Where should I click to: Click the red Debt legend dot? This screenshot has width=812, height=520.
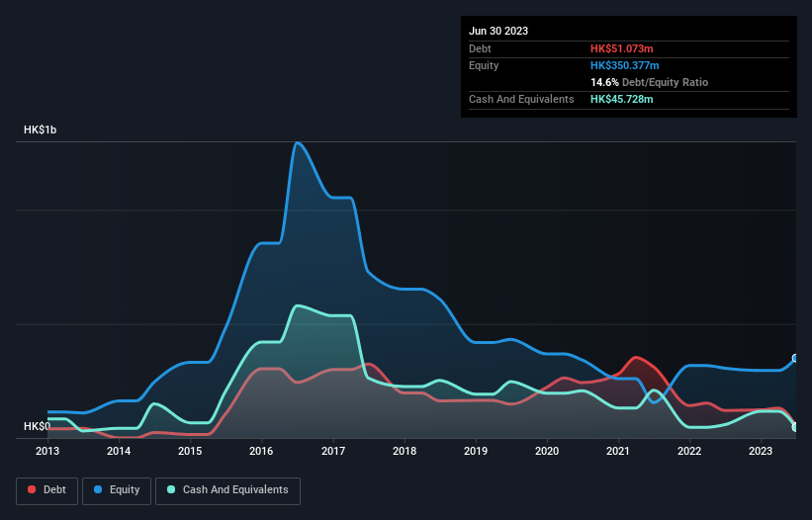click(x=32, y=489)
